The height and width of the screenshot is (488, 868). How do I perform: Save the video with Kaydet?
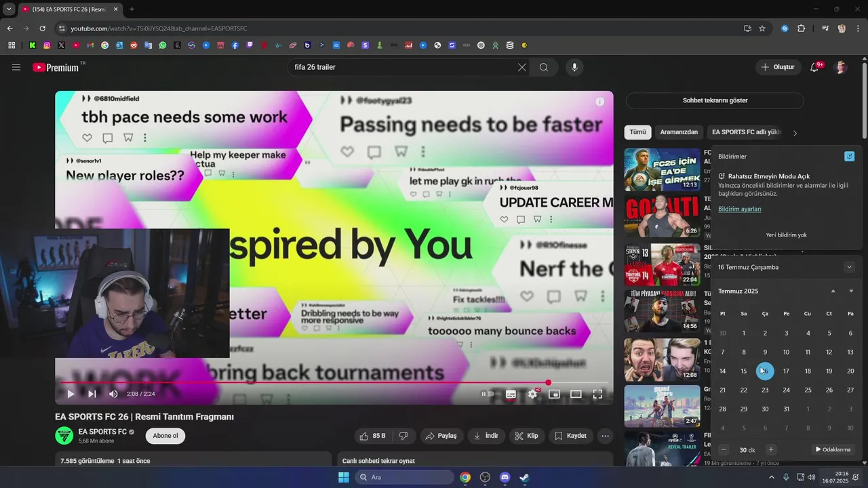[x=570, y=436]
